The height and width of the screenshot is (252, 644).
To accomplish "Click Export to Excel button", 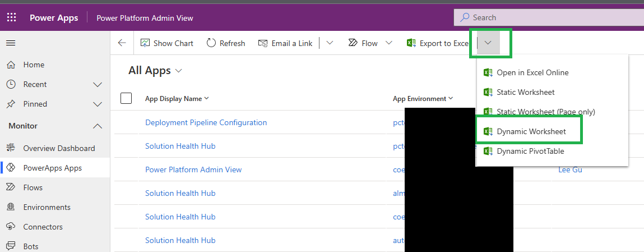I will point(438,43).
